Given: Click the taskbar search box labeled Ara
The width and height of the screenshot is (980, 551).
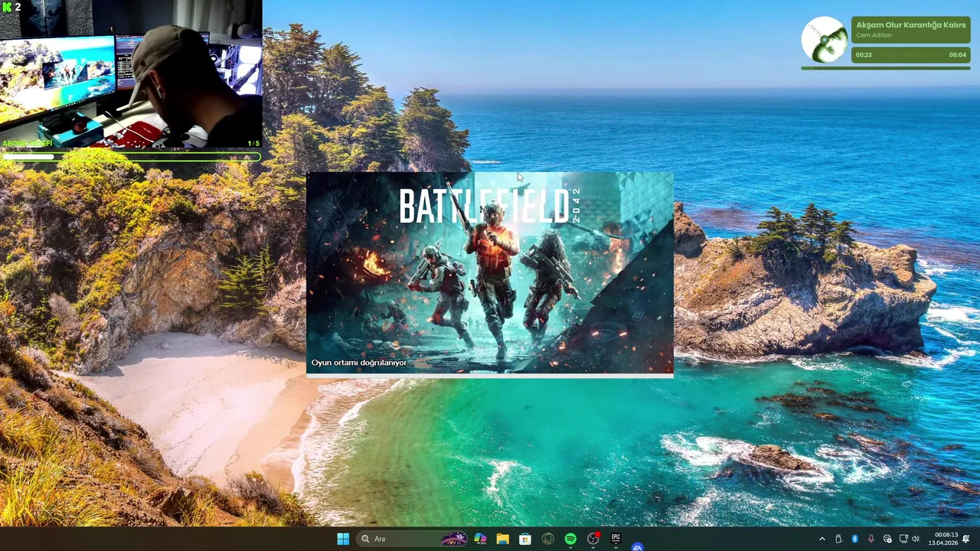Looking at the screenshot, I should pyautogui.click(x=413, y=539).
